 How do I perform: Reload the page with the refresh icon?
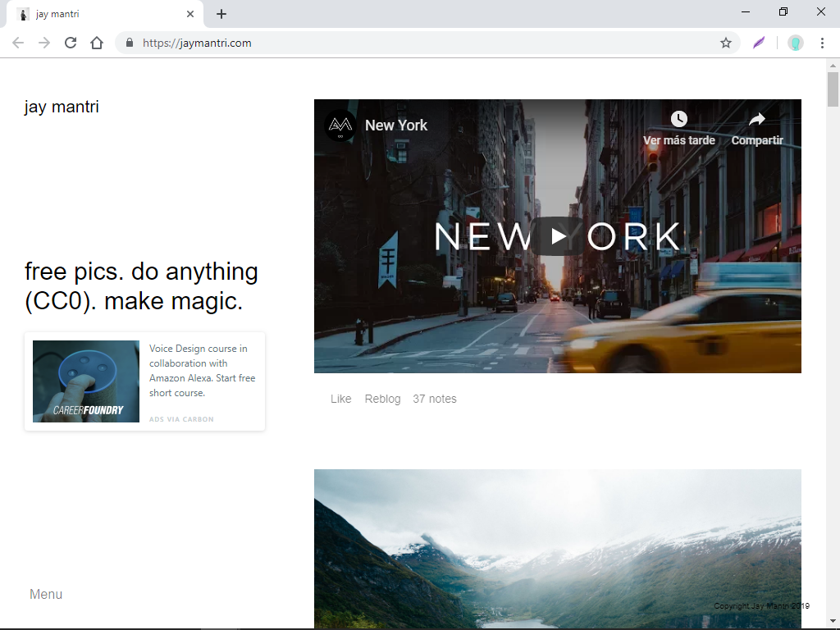coord(71,43)
